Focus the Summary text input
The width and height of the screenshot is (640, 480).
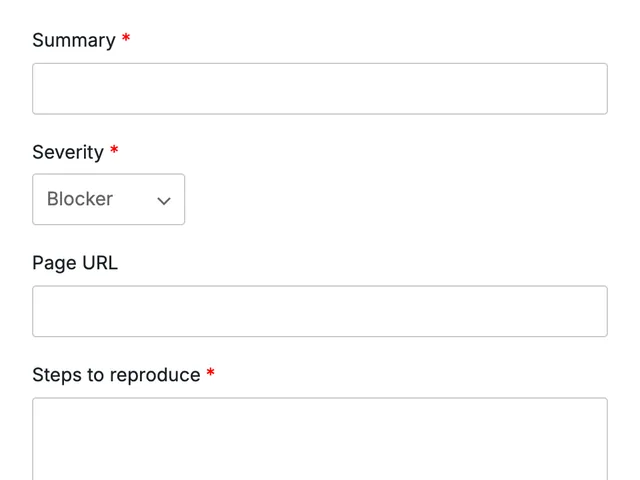point(320,89)
